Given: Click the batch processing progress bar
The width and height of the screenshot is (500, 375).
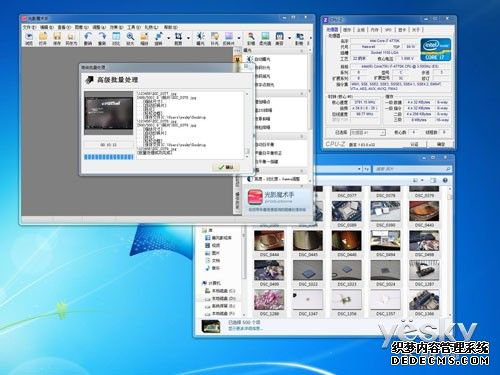Looking at the screenshot, I should 109,157.
